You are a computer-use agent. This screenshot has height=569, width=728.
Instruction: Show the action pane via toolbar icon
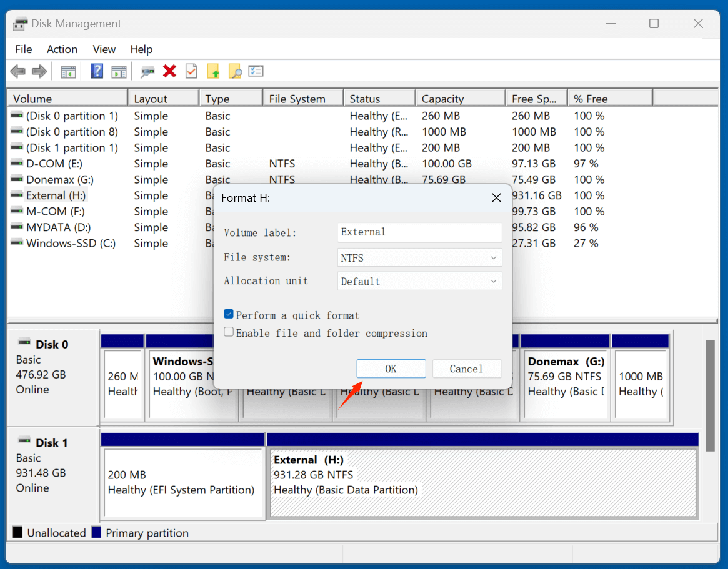(x=119, y=71)
